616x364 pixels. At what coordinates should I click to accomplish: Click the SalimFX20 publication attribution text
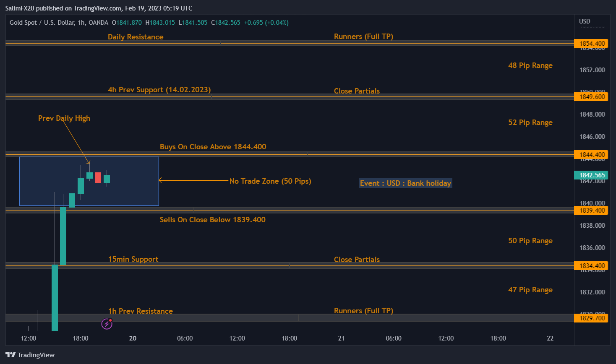click(18, 8)
